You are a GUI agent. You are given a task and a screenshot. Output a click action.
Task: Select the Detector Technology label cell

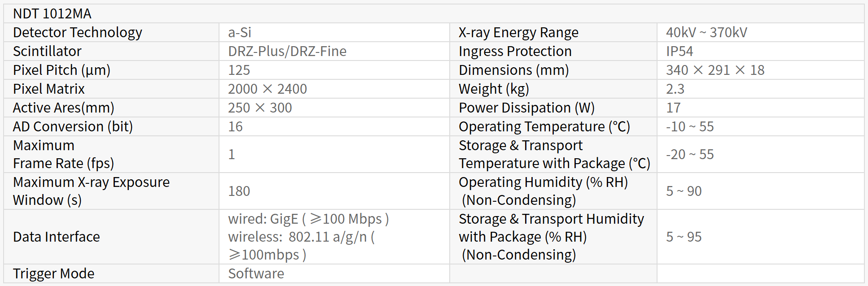(78, 33)
